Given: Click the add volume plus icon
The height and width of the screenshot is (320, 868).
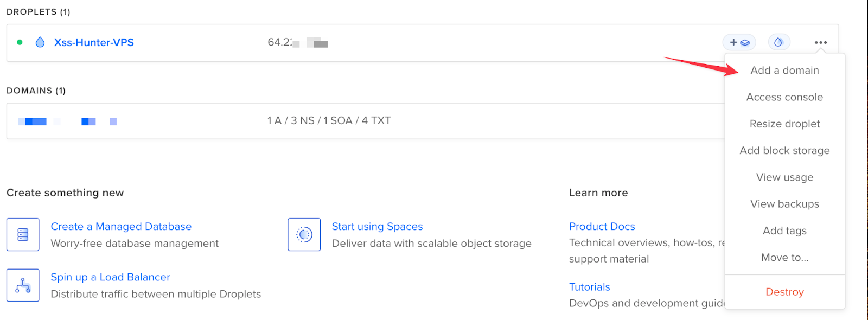Looking at the screenshot, I should (739, 42).
